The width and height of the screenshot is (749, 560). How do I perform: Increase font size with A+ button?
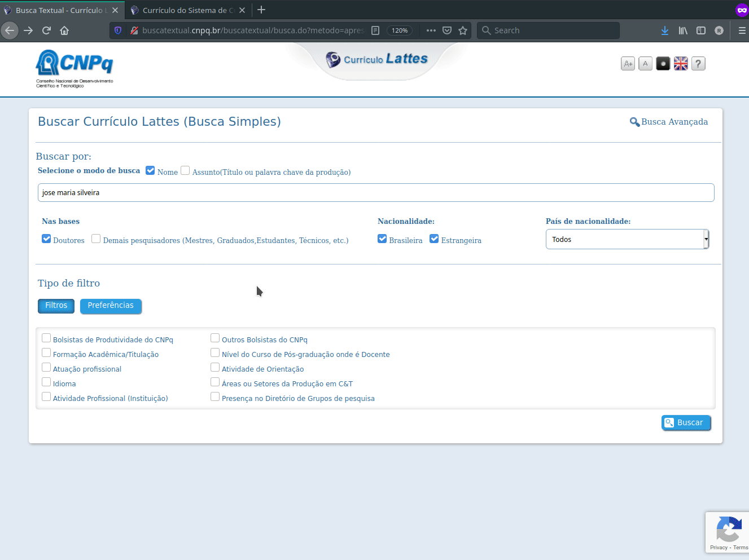(x=628, y=64)
